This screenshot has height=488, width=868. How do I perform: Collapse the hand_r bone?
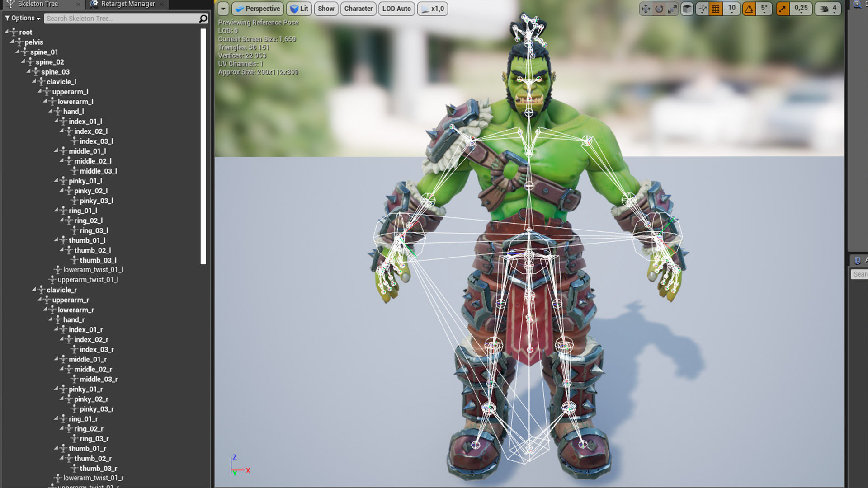click(51, 319)
